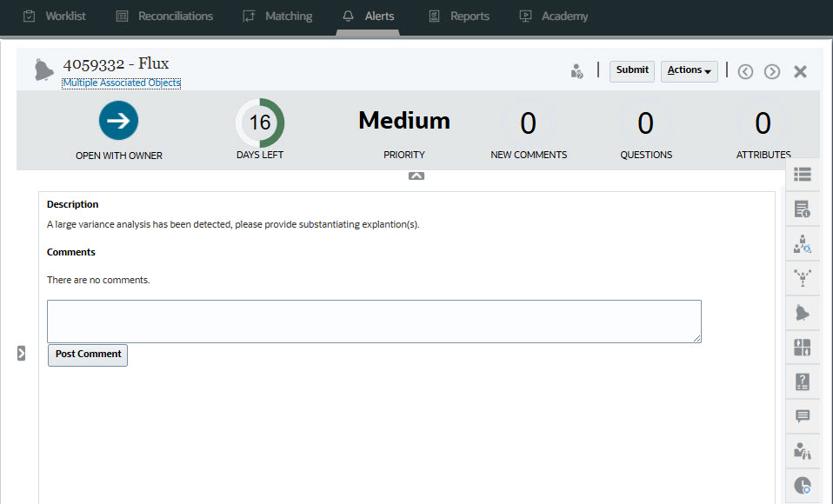Click the alert bell icon beside 4059332 - Flux
Screen dimensions: 833x504
tap(43, 70)
